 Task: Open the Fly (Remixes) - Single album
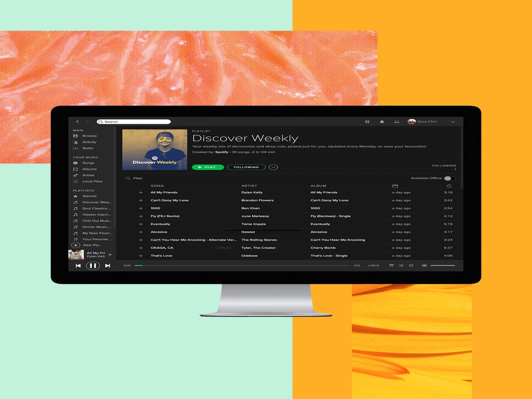click(x=330, y=216)
